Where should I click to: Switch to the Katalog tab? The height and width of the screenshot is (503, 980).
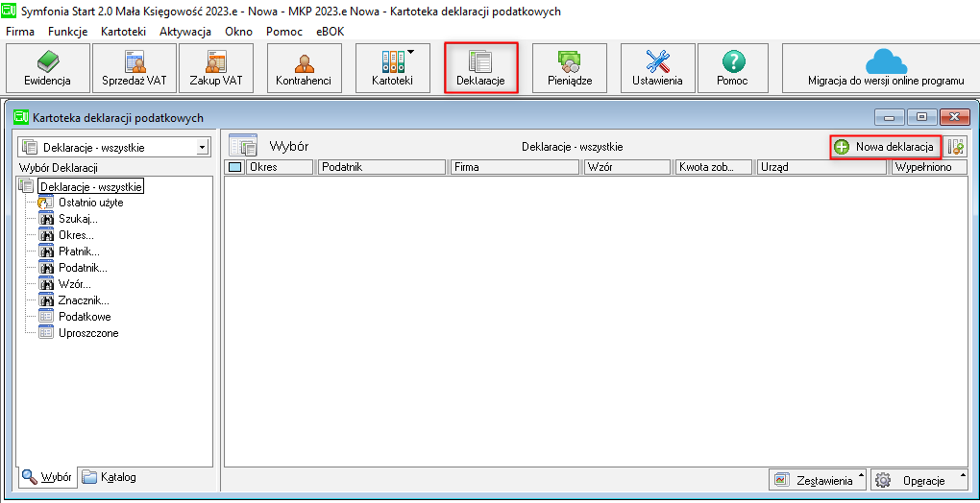coord(110,477)
